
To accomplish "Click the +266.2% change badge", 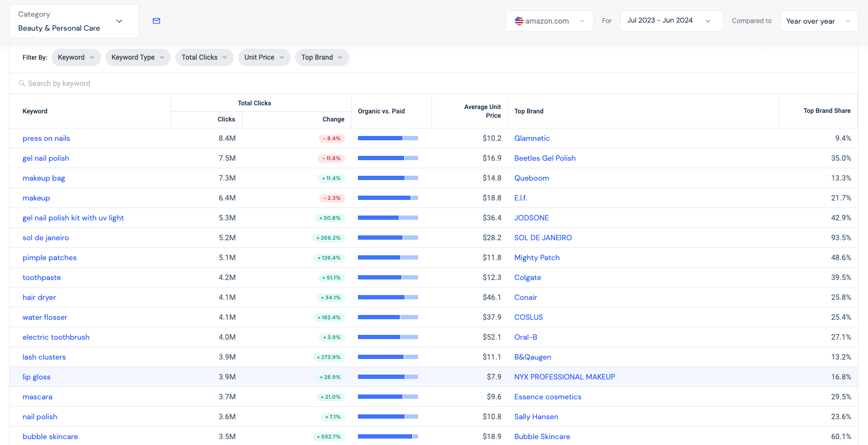I will click(x=329, y=238).
